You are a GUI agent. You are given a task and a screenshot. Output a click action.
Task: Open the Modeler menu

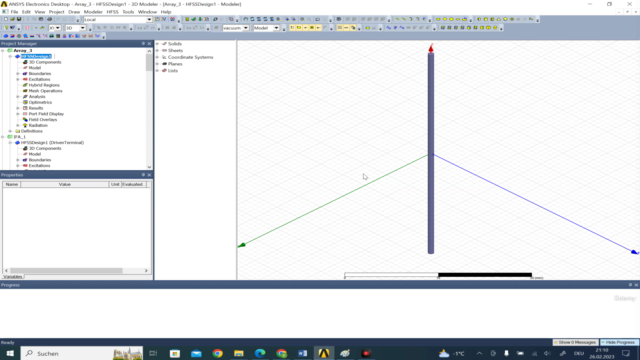coord(93,12)
